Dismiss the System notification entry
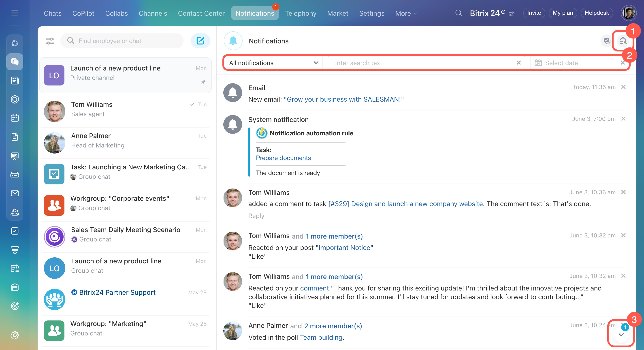This screenshot has width=644, height=350. (623, 119)
